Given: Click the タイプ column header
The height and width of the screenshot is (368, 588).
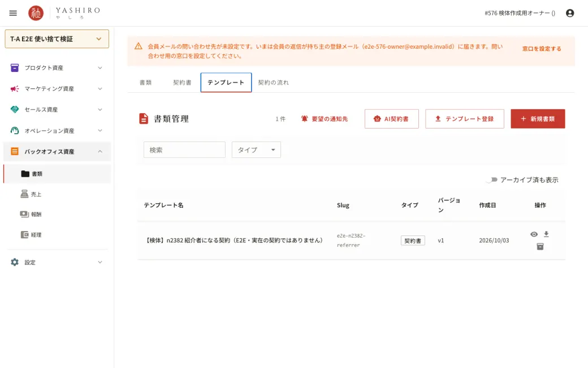Looking at the screenshot, I should 409,205.
